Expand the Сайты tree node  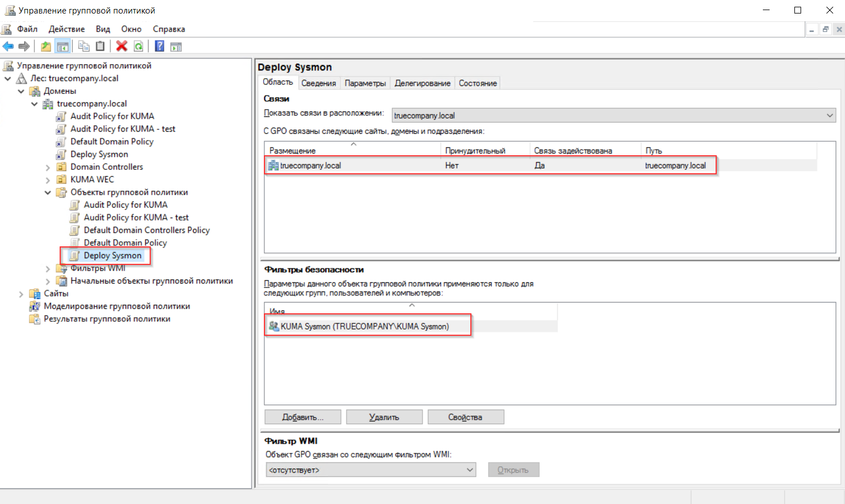coord(21,294)
